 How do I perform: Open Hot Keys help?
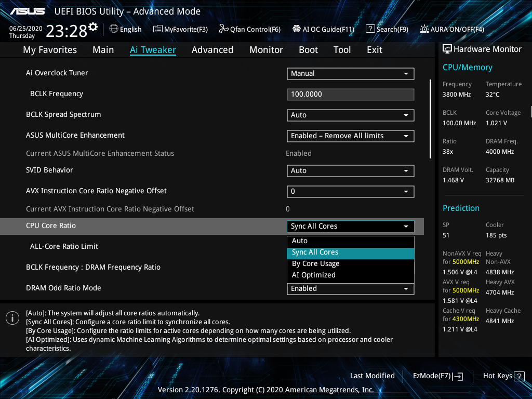[x=503, y=376]
